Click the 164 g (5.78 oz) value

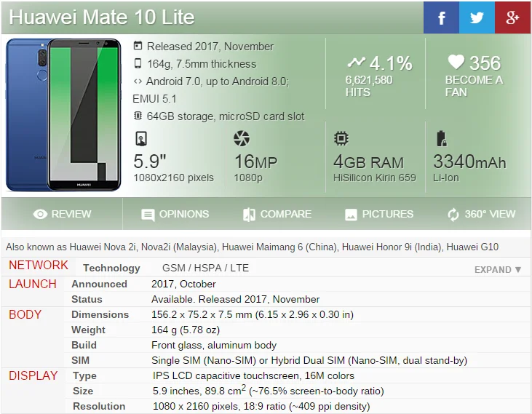click(186, 330)
